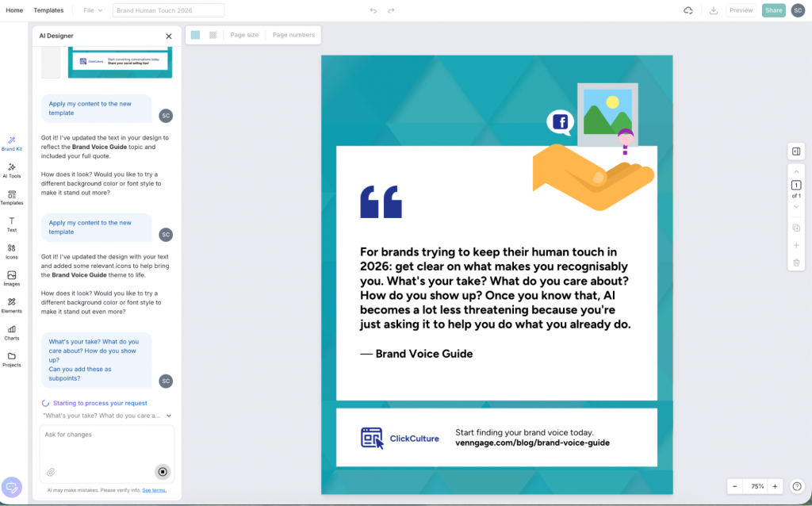
Task: Go to next page arrow
Action: (796, 207)
